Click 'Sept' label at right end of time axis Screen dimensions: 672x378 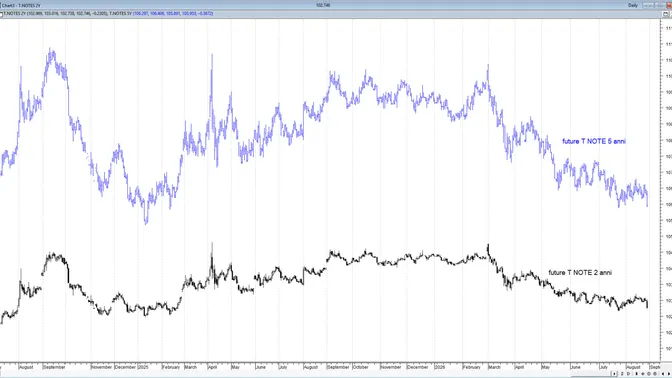point(655,367)
